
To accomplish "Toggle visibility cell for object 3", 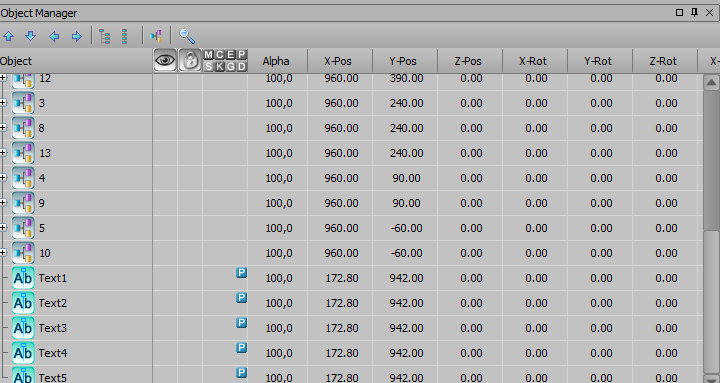I will point(165,103).
